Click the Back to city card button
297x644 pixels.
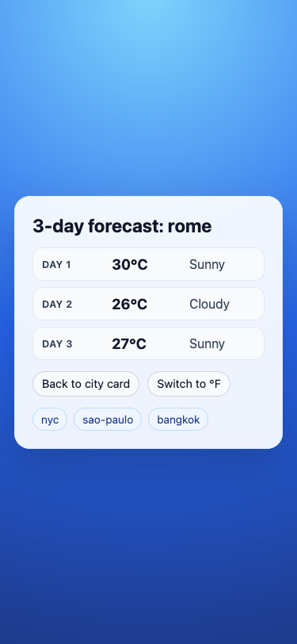86,384
